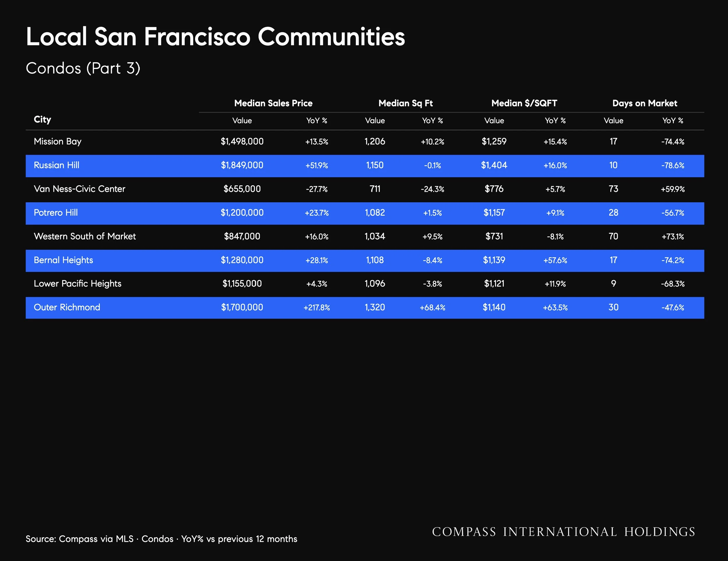
Task: Select the $1,498,000 Mission Bay price
Action: coord(242,141)
